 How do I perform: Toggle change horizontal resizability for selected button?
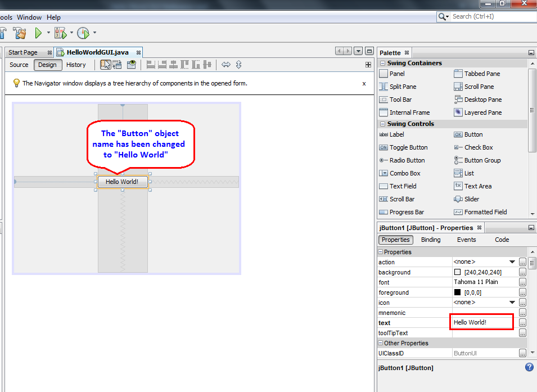tap(225, 65)
